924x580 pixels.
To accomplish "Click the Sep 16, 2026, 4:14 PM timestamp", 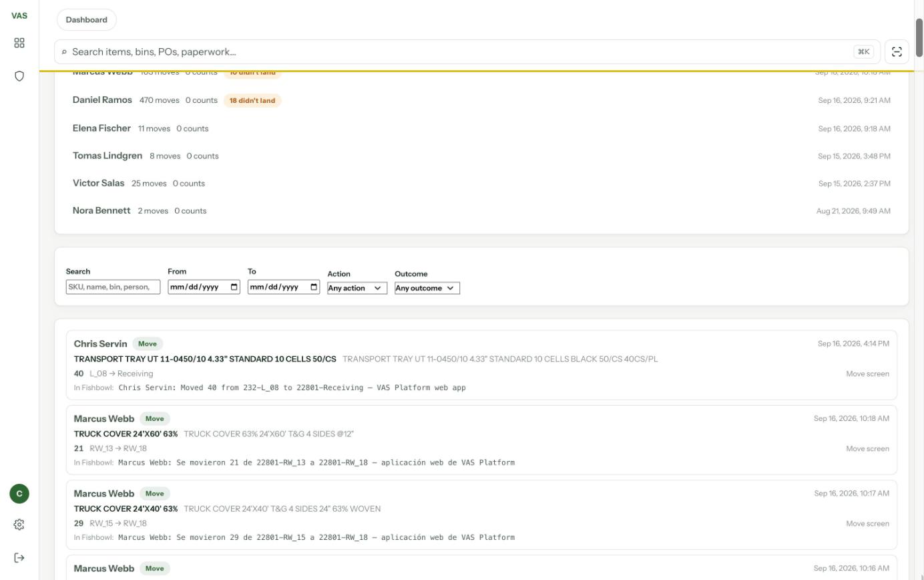I will point(853,343).
